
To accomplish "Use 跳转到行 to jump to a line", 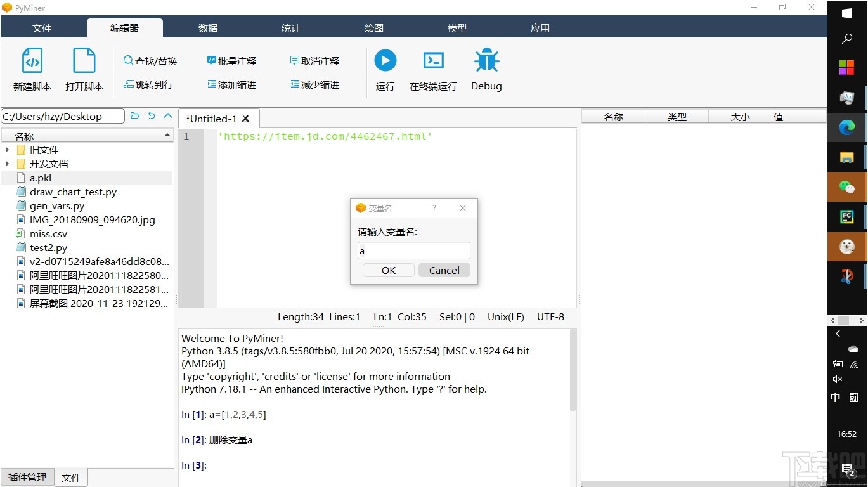I will (x=149, y=84).
